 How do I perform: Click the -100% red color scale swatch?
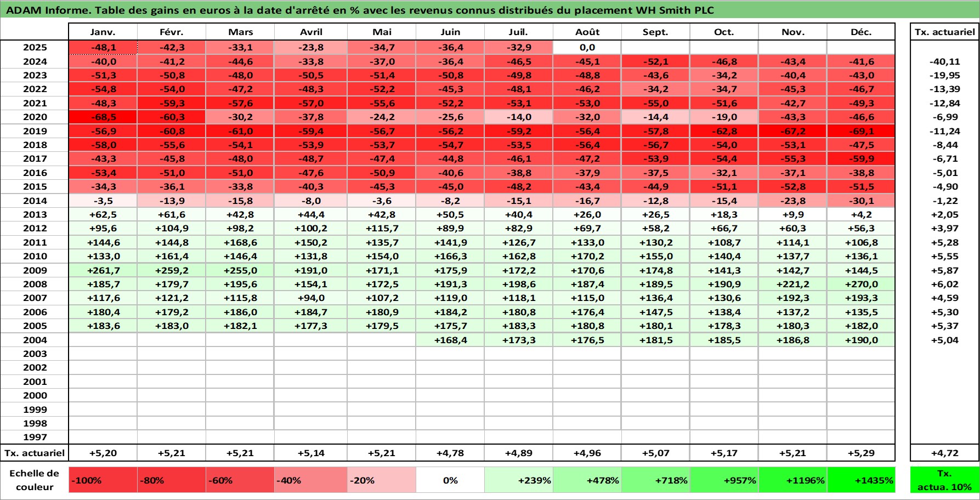(103, 480)
